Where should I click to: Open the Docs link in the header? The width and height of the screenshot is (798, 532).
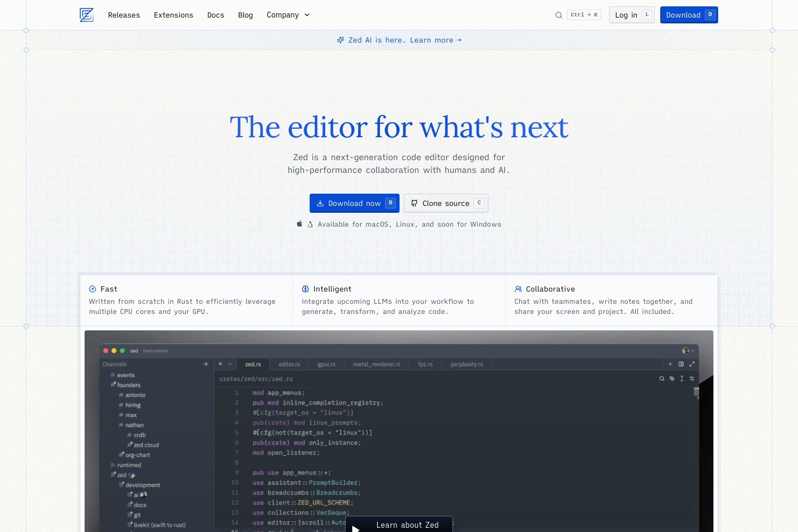coord(215,15)
